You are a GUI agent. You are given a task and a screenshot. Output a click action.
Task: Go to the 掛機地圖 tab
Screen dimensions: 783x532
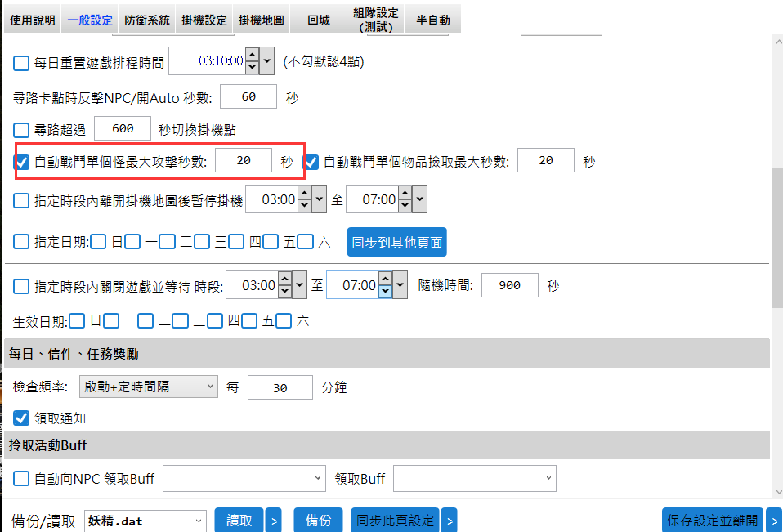pyautogui.click(x=262, y=20)
